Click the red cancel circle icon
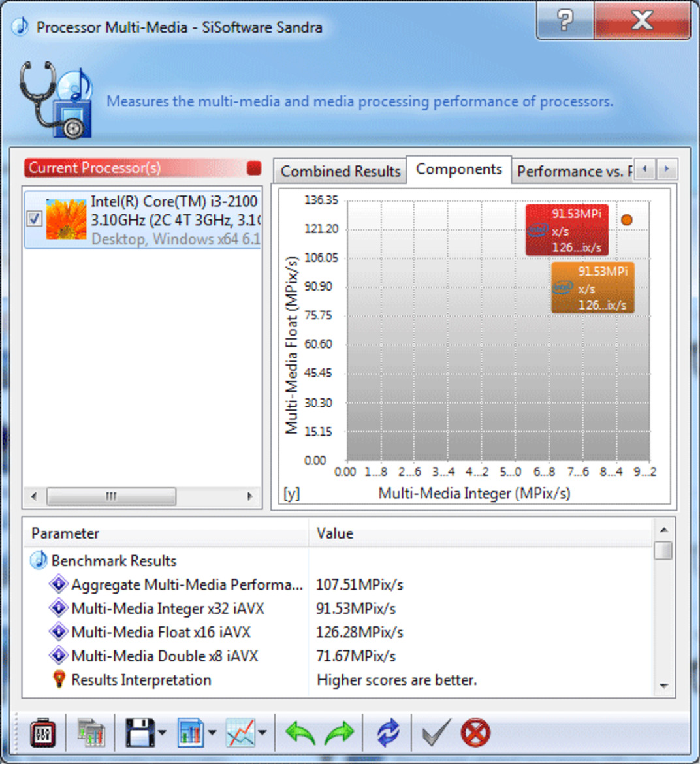 475,732
